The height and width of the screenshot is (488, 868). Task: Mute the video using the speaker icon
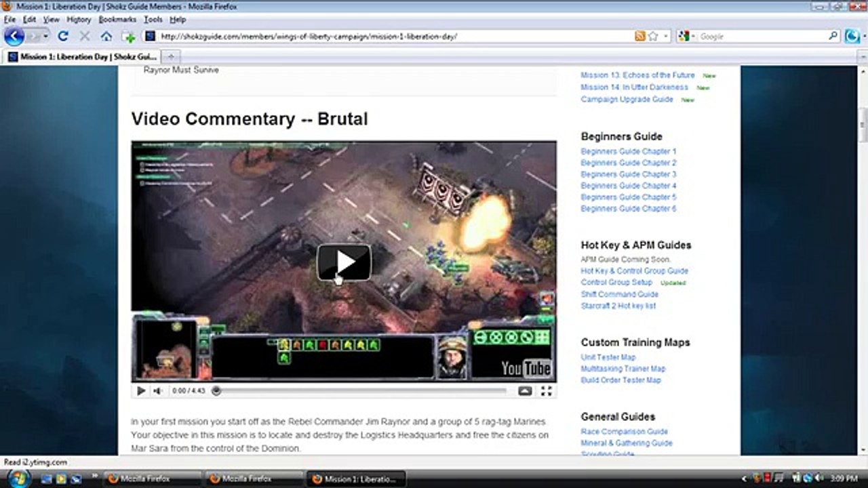157,390
